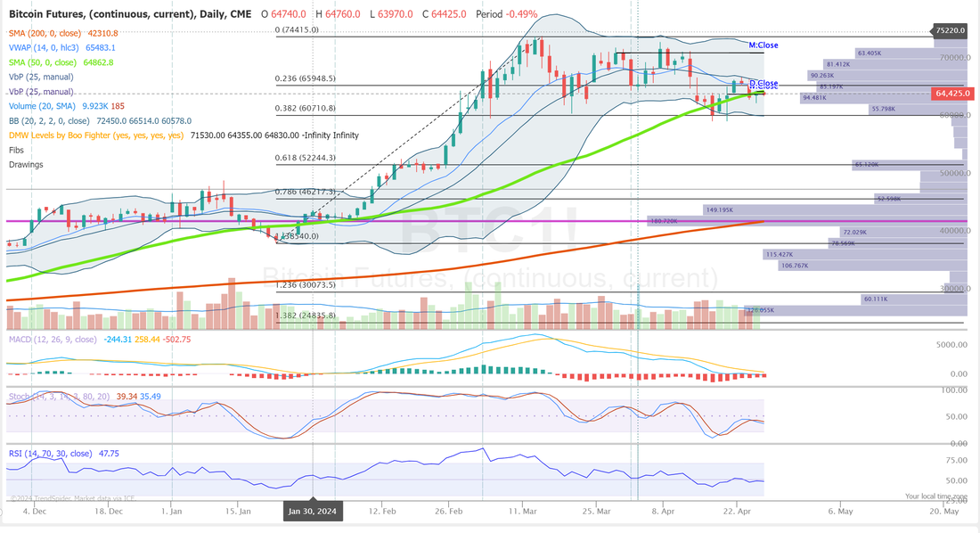Click the 64,425.0 current price tag
Screen dimensions: 980x533
pyautogui.click(x=952, y=94)
